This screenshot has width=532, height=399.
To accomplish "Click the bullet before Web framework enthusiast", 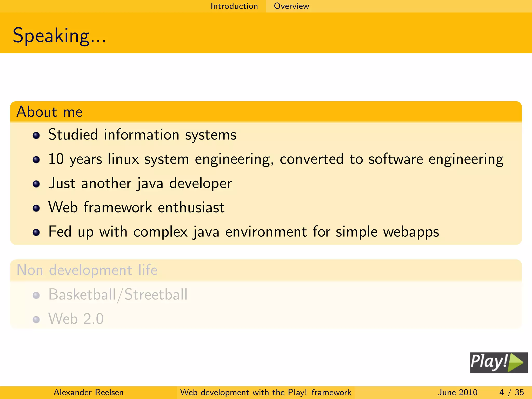I will pos(36,208).
